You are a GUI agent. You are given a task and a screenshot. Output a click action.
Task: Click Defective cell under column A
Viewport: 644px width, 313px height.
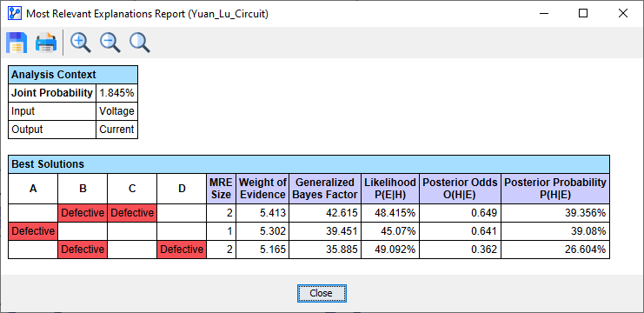tap(33, 231)
